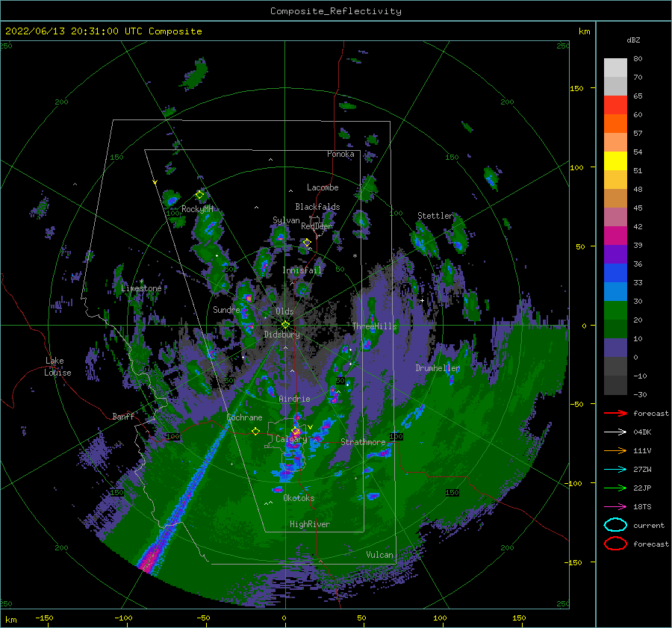Click the Lake Louise label
This screenshot has height=628, width=672.
click(57, 367)
